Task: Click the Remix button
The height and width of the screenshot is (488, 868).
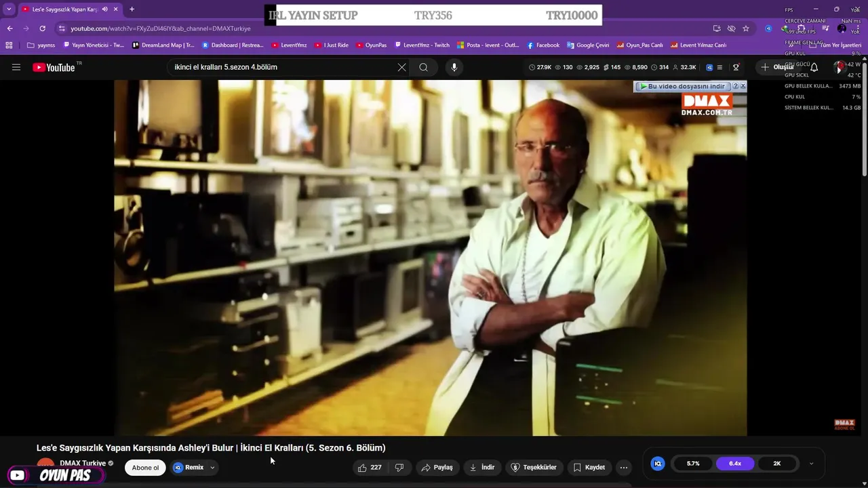Action: (189, 467)
